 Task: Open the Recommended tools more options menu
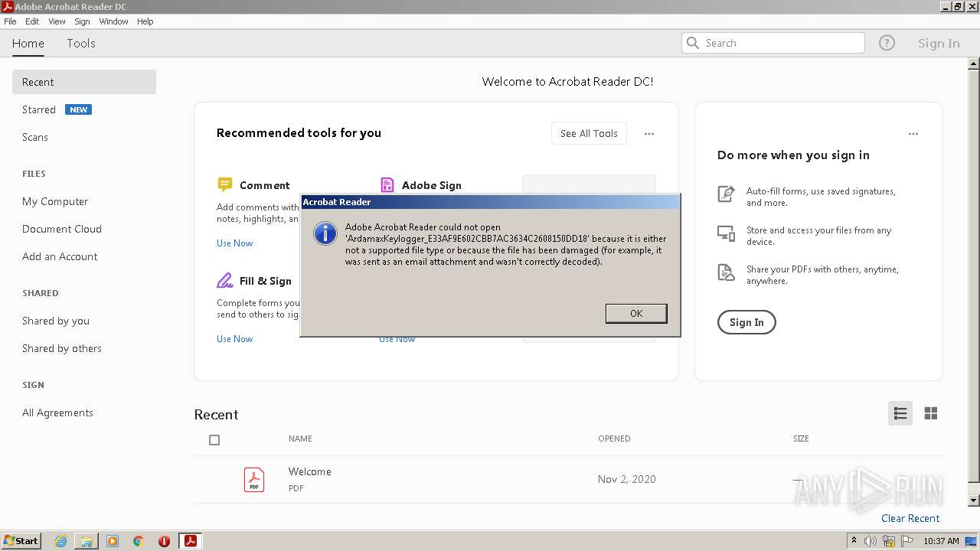pyautogui.click(x=649, y=134)
